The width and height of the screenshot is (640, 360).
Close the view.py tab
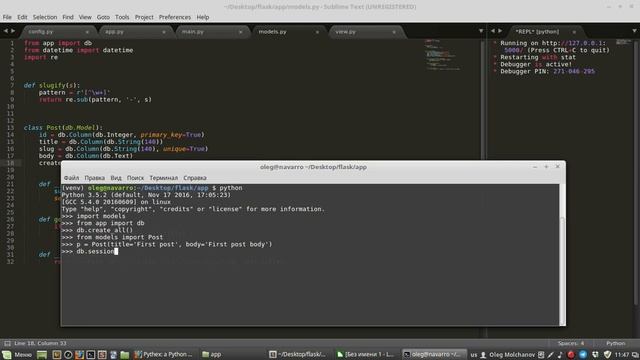tap(394, 32)
